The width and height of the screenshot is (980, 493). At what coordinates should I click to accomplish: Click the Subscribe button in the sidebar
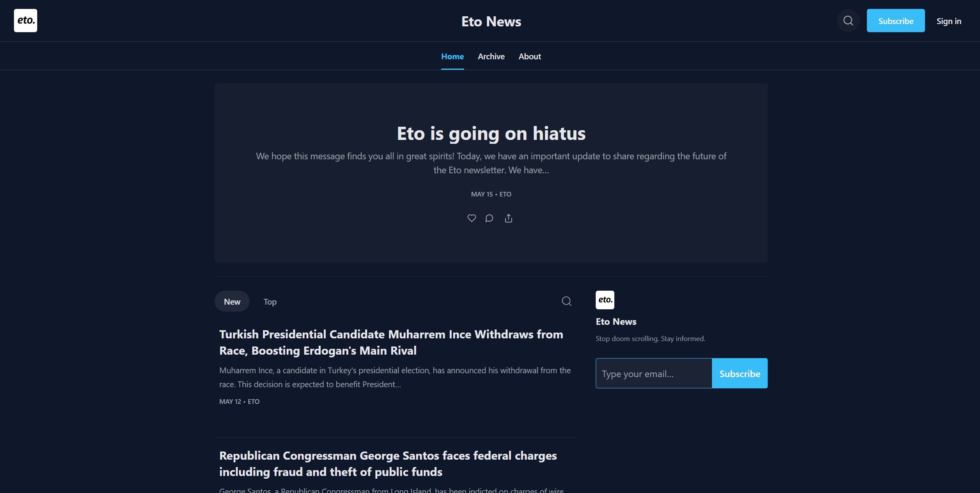coord(739,373)
